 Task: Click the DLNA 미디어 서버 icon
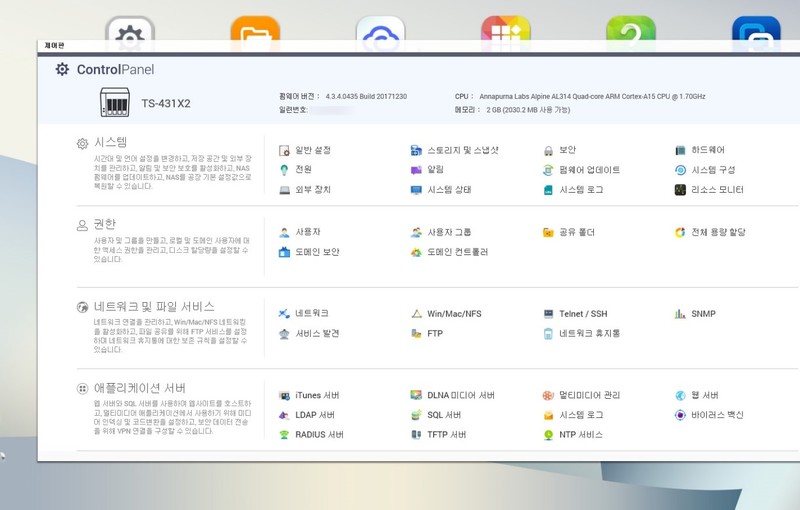click(x=416, y=395)
